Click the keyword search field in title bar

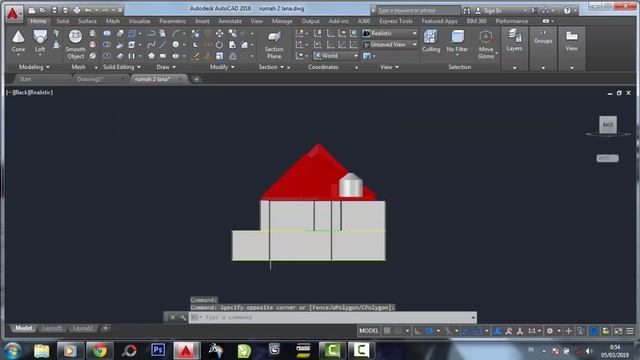(x=418, y=11)
